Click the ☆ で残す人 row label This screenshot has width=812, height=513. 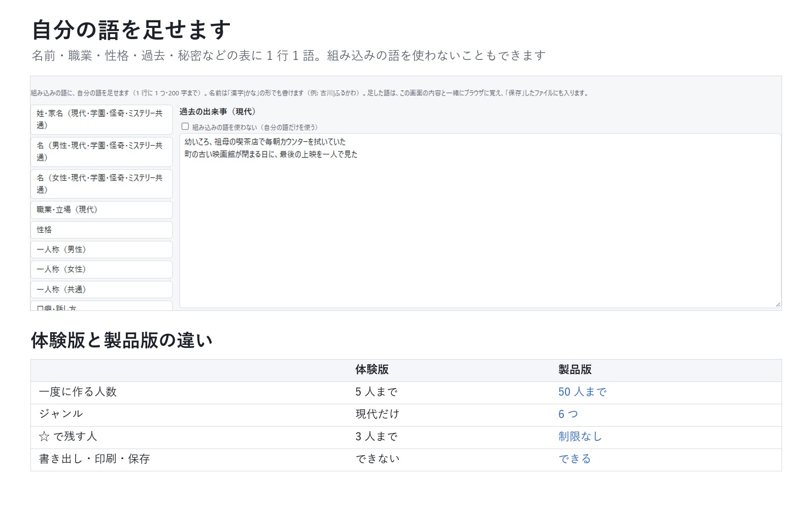pos(68,437)
